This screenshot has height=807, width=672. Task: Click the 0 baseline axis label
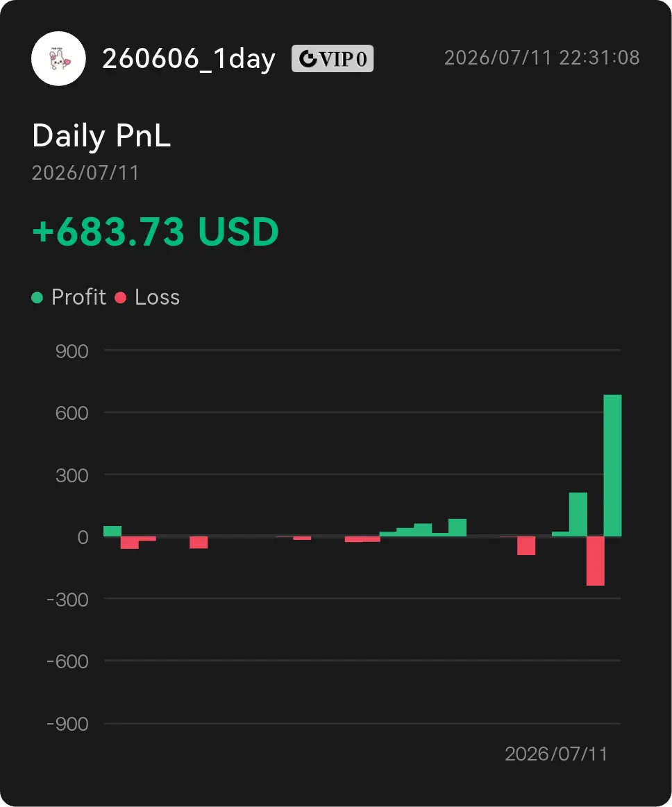[x=83, y=537]
